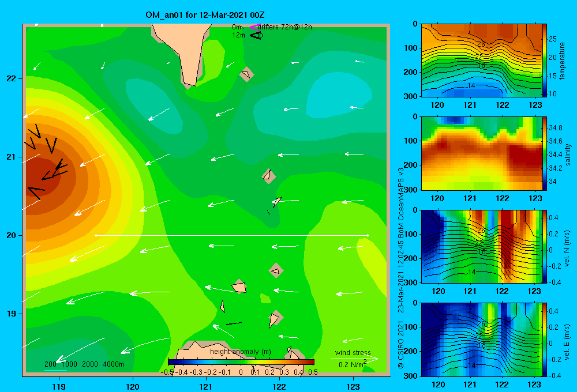Click the "-0.5" height anomaly bar tick

pyautogui.click(x=167, y=372)
